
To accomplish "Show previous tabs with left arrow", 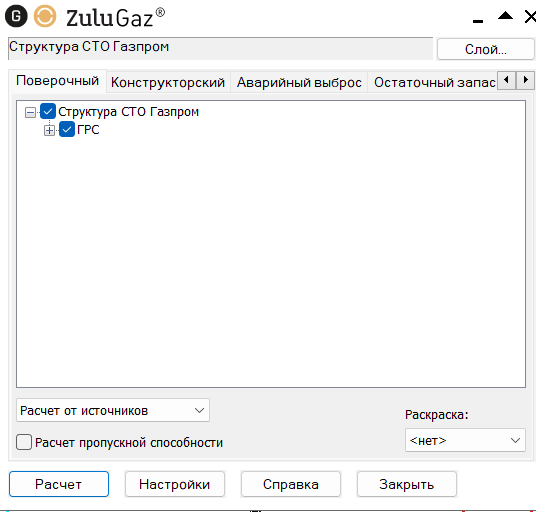I will point(506,81).
